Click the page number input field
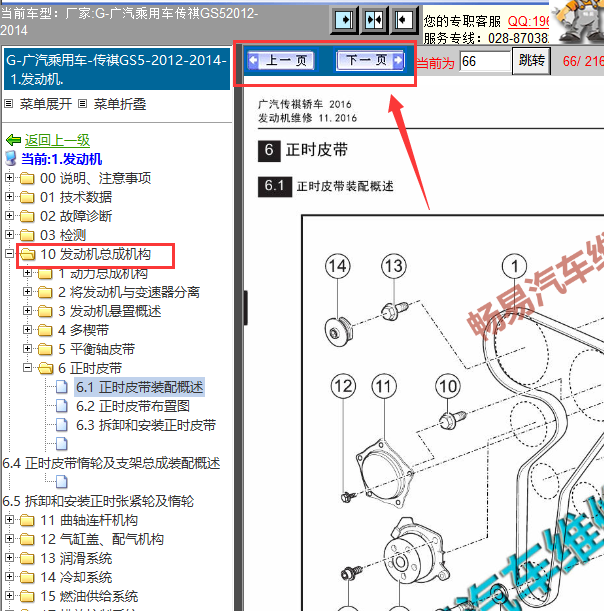Viewport: 604px width, 611px height. click(484, 61)
